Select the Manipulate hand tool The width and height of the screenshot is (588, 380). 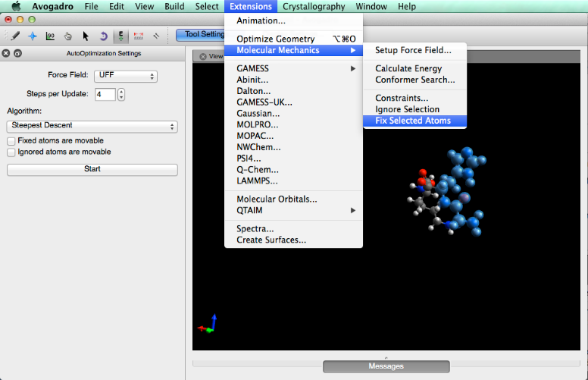[x=68, y=36]
